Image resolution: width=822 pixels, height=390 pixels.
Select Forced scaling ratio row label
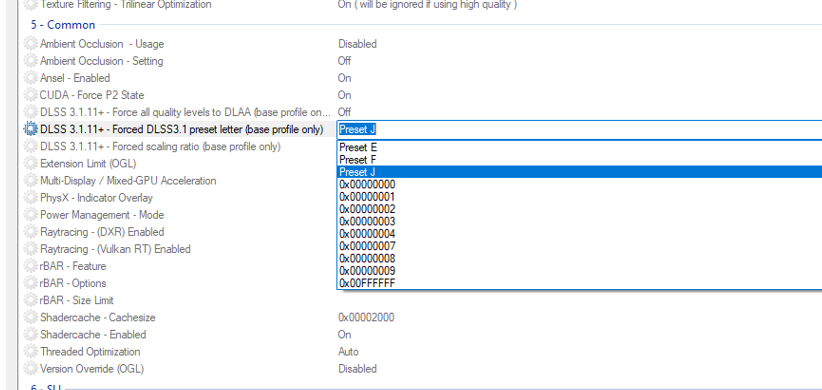[x=160, y=146]
